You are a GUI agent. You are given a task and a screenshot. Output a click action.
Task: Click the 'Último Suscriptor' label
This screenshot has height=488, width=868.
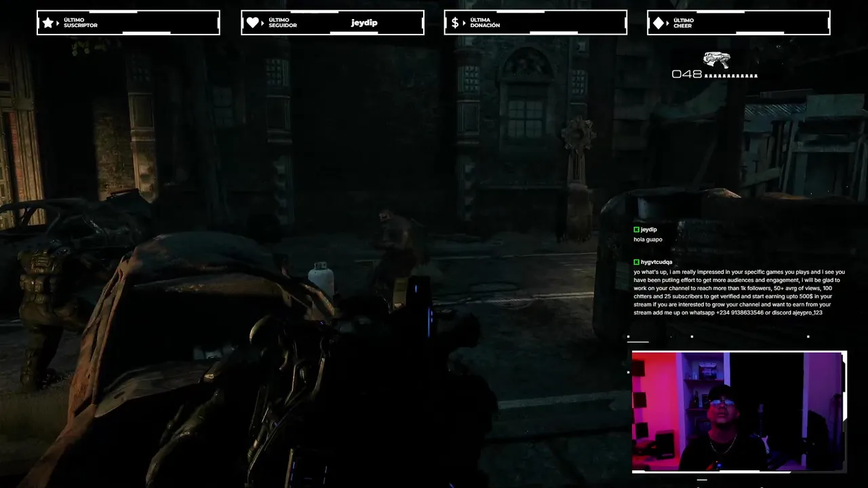(x=80, y=23)
